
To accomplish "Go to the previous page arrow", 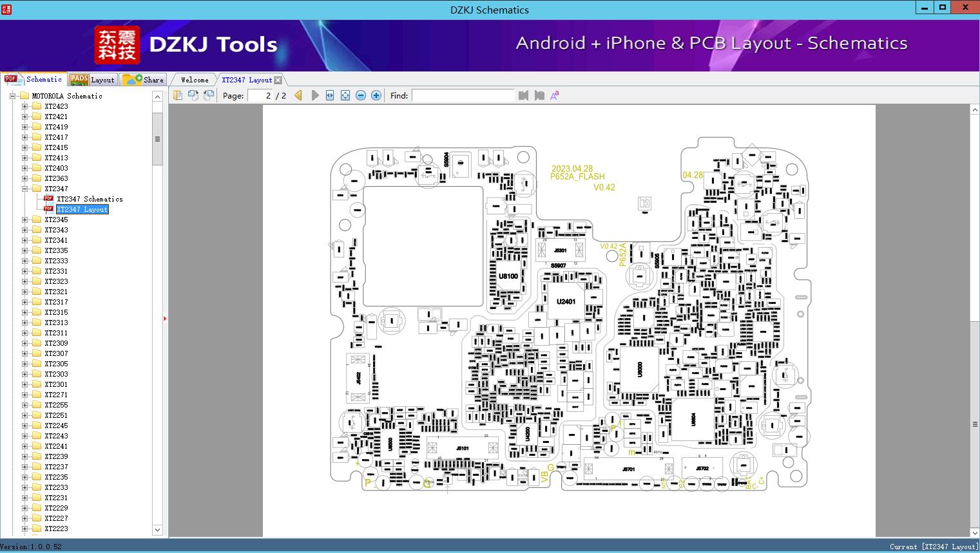I will click(x=298, y=95).
